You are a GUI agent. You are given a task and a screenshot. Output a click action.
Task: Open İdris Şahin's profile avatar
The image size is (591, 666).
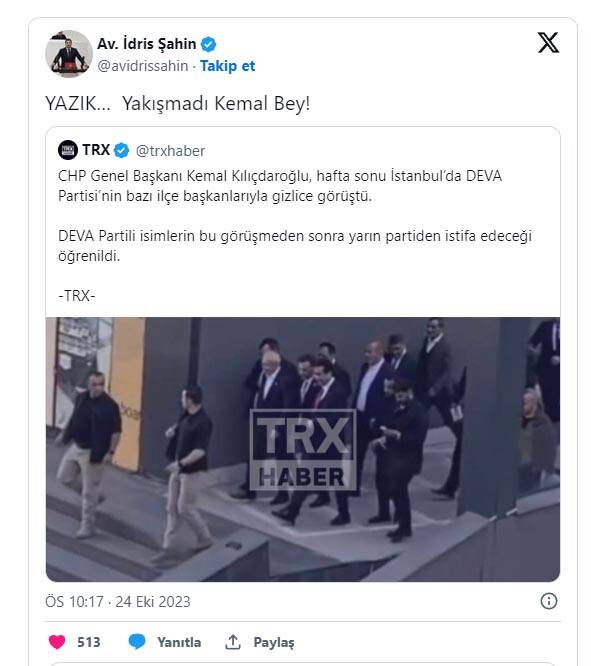point(69,54)
